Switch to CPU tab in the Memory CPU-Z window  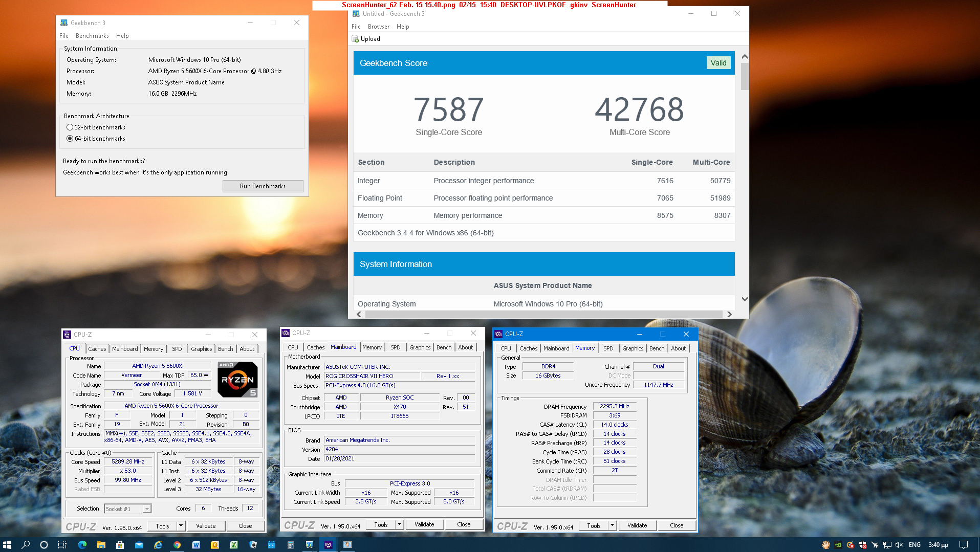coord(506,348)
